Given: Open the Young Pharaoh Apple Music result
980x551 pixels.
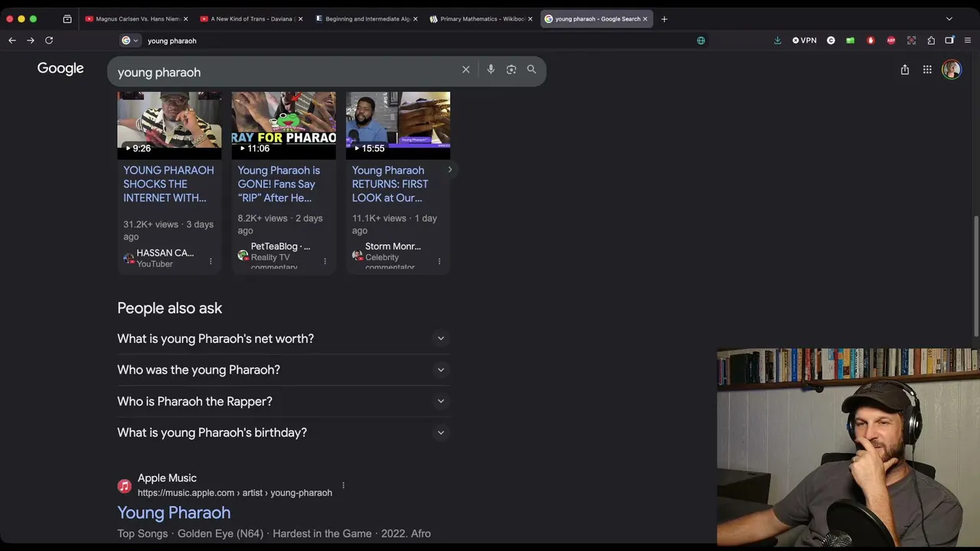Looking at the screenshot, I should click(174, 513).
